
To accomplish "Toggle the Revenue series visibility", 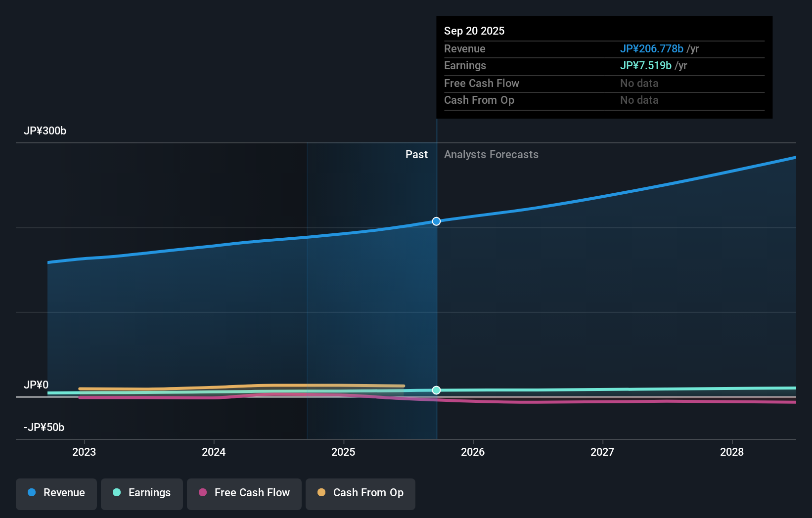I will 56,493.
